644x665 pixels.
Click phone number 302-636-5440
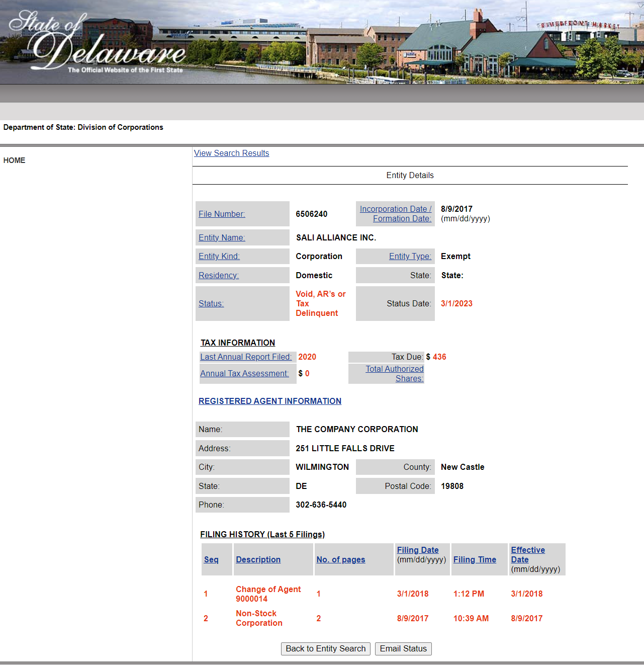321,505
